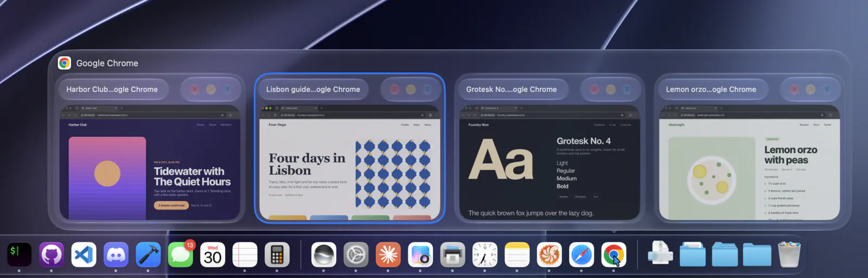The height and width of the screenshot is (278, 868).
Task: Click the blue button on the Lemon orzo preview
Action: (x=827, y=89)
